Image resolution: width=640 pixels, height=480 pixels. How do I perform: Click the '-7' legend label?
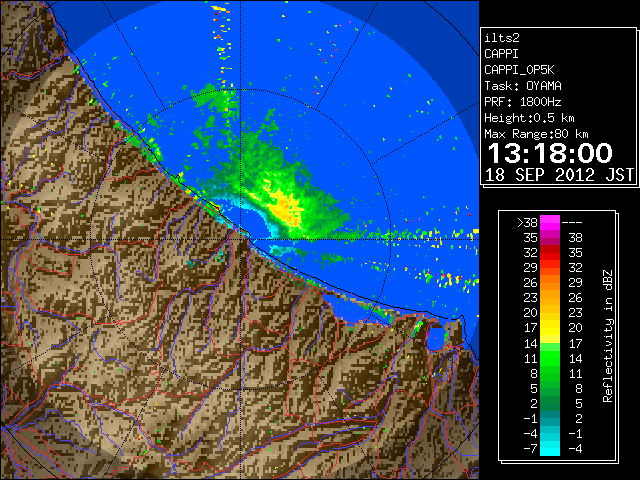click(530, 449)
